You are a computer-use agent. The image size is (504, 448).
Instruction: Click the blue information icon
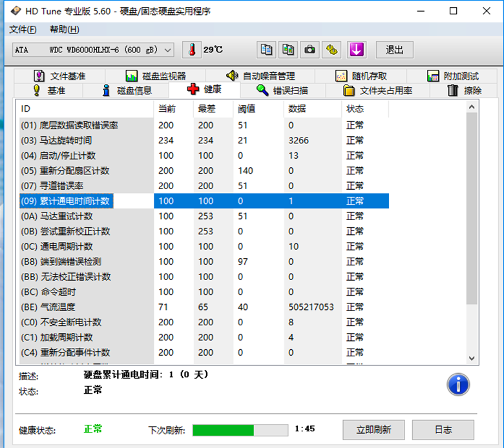458,384
